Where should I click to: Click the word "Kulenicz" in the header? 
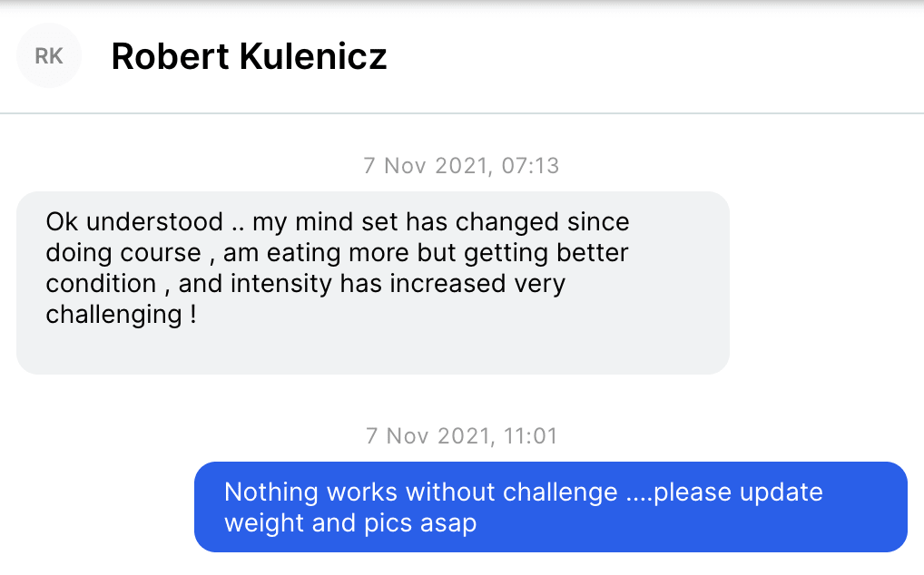click(x=313, y=56)
